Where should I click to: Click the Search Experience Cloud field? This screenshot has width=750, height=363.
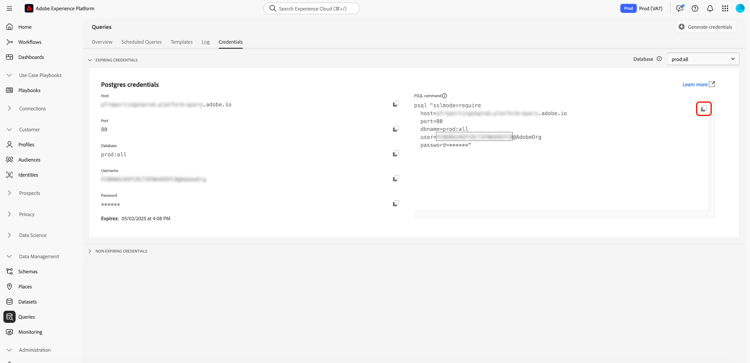pyautogui.click(x=311, y=9)
